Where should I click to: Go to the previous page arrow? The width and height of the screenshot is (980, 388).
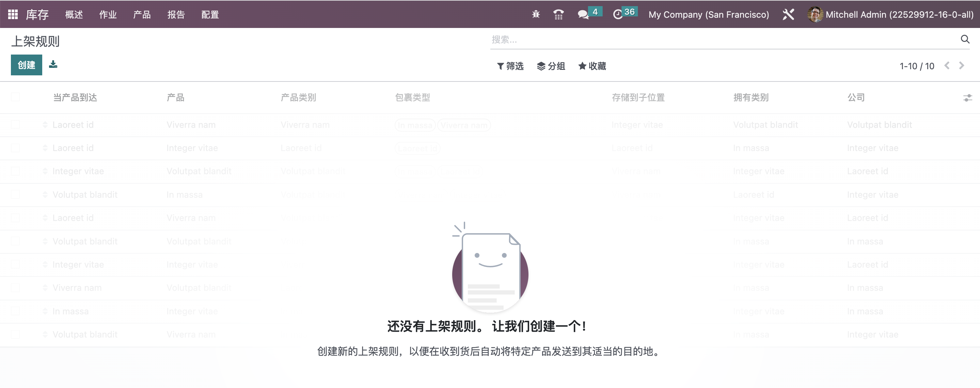[947, 66]
